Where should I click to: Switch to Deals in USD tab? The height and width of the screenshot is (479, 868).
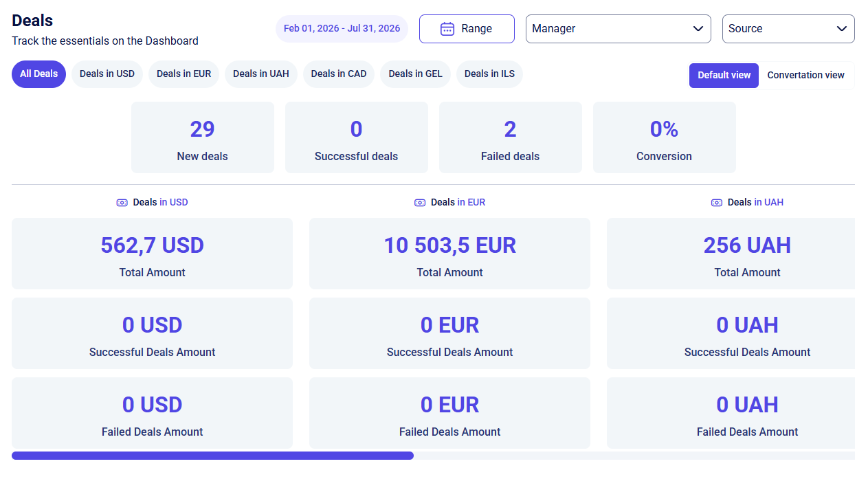[107, 74]
